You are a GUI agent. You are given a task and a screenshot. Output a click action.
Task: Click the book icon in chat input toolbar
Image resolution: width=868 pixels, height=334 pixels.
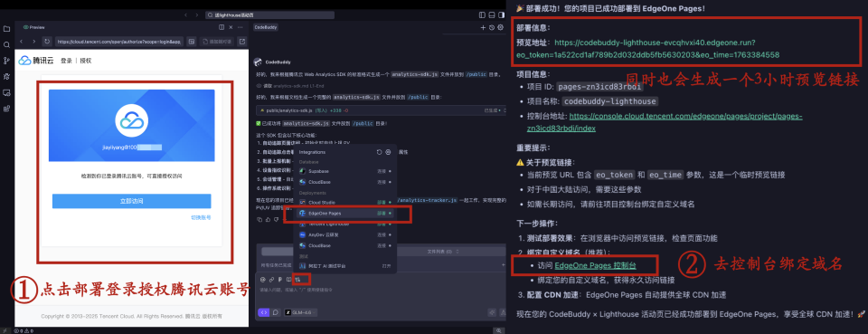[289, 279]
